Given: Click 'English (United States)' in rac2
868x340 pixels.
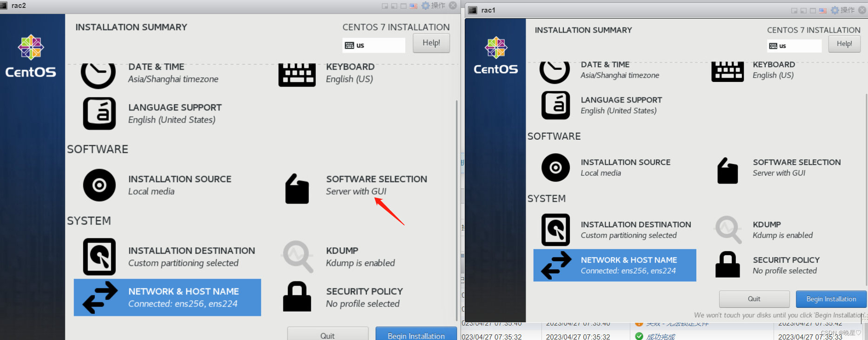Looking at the screenshot, I should click(172, 120).
